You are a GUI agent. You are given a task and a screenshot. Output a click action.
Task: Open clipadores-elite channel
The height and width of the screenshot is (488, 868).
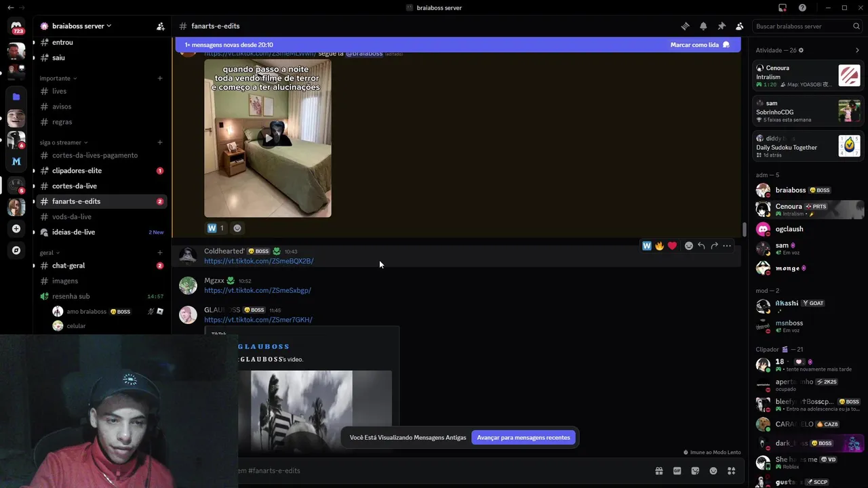point(102,171)
